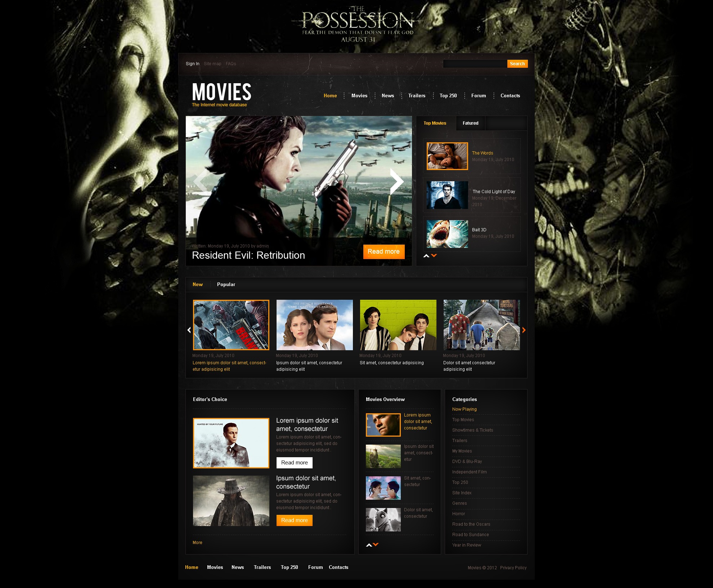Viewport: 713px width, 588px height.
Task: Expand the New movies section tab
Action: point(198,285)
